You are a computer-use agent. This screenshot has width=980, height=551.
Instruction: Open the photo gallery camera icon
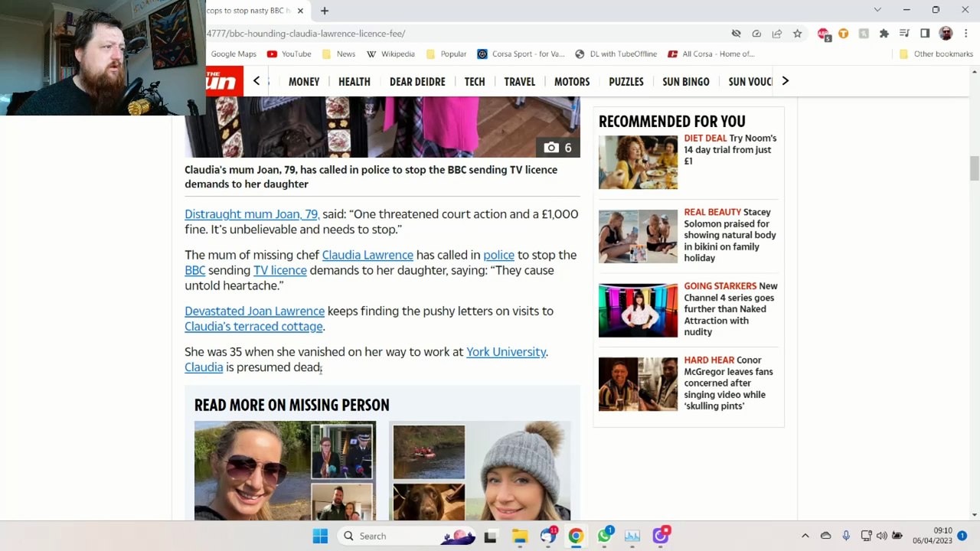(557, 148)
